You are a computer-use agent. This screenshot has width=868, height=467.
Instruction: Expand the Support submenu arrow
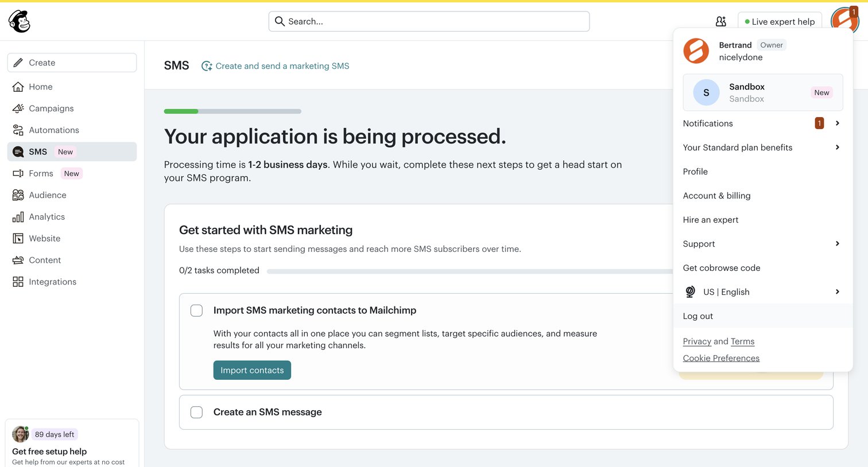coord(838,244)
